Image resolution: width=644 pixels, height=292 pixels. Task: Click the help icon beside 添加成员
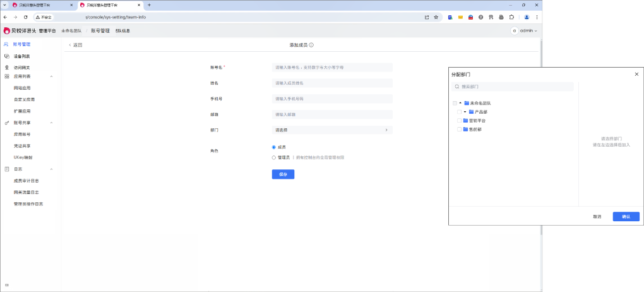(x=311, y=46)
